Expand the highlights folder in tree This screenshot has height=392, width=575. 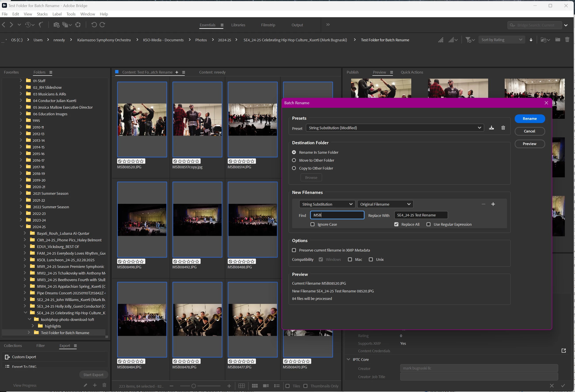(33, 326)
